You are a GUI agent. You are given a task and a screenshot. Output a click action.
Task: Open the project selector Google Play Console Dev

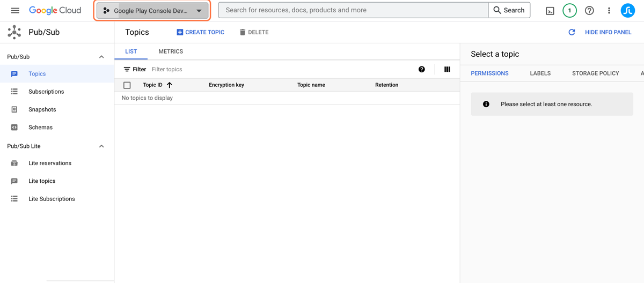pos(152,11)
